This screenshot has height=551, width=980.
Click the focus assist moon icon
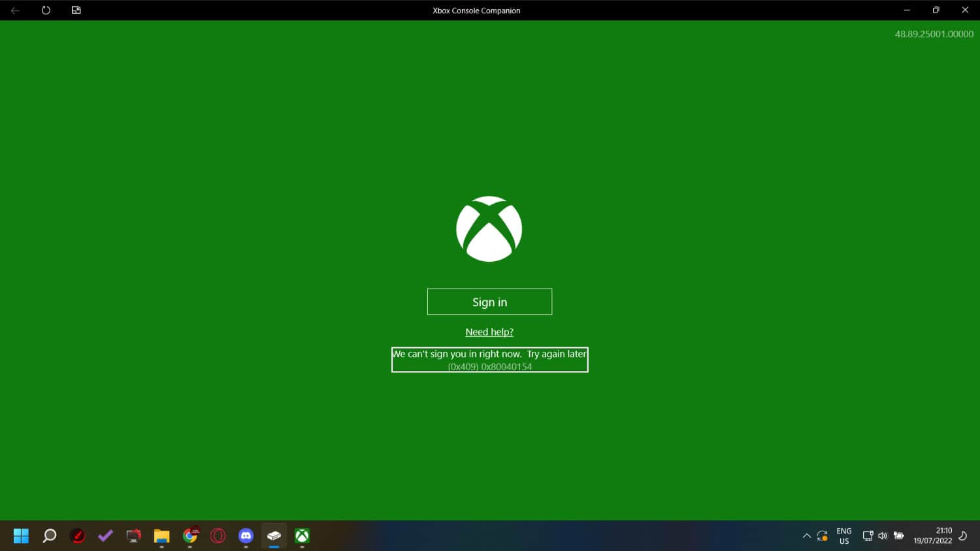pyautogui.click(x=962, y=536)
